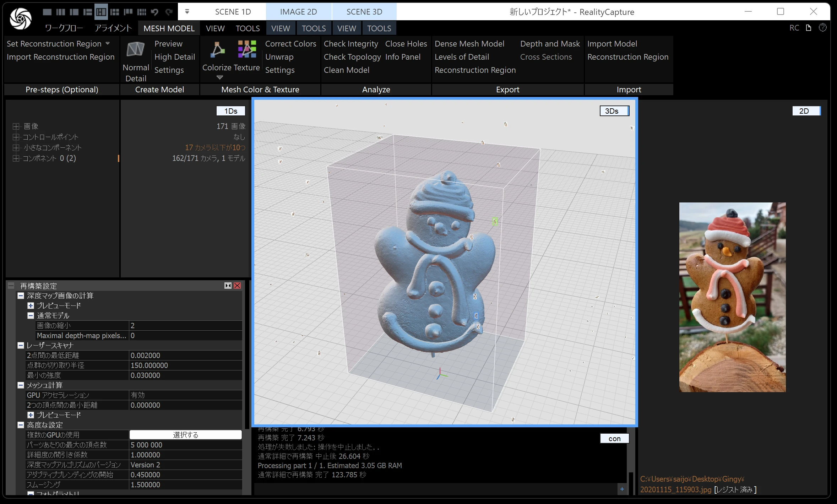This screenshot has width=837, height=504.
Task: Click the gingerbread snowman photo thumbnail
Action: tap(732, 297)
